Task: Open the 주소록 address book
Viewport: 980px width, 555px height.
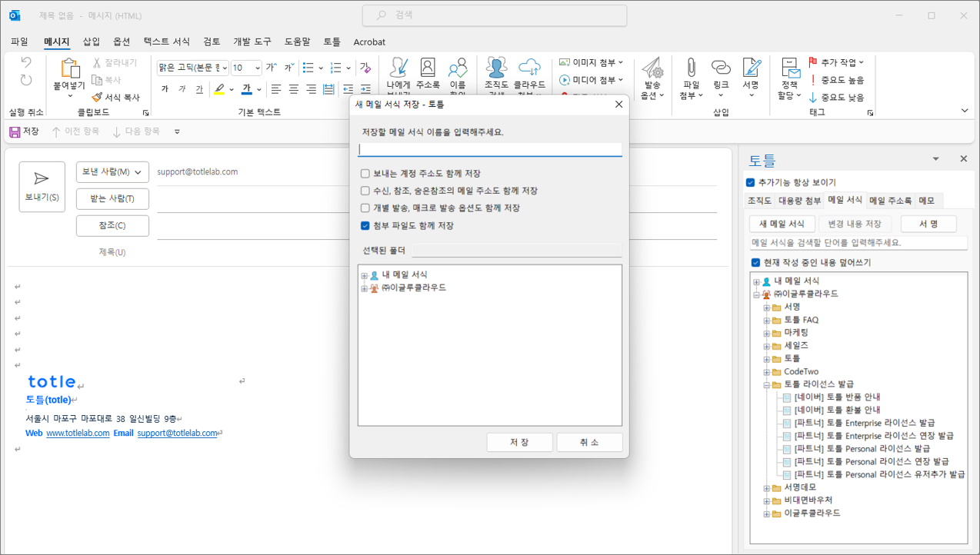Action: pyautogui.click(x=428, y=75)
